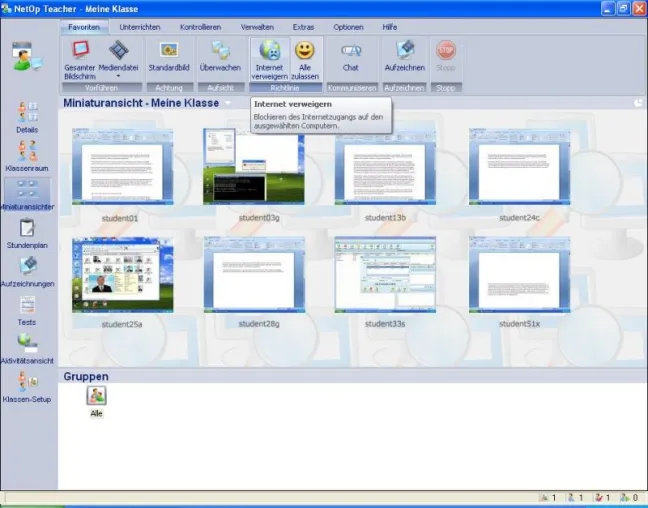Open Klassen-Setup in sidebar
648x508 pixels.
tap(27, 387)
